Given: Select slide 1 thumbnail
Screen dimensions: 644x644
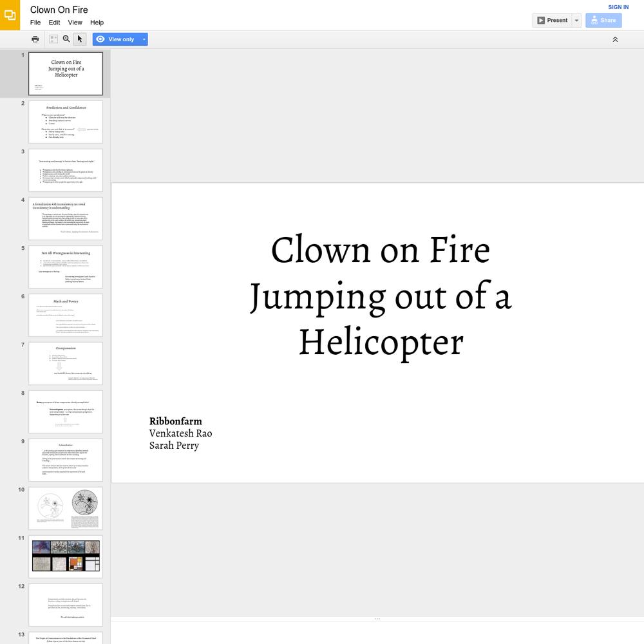Looking at the screenshot, I should 66,73.
